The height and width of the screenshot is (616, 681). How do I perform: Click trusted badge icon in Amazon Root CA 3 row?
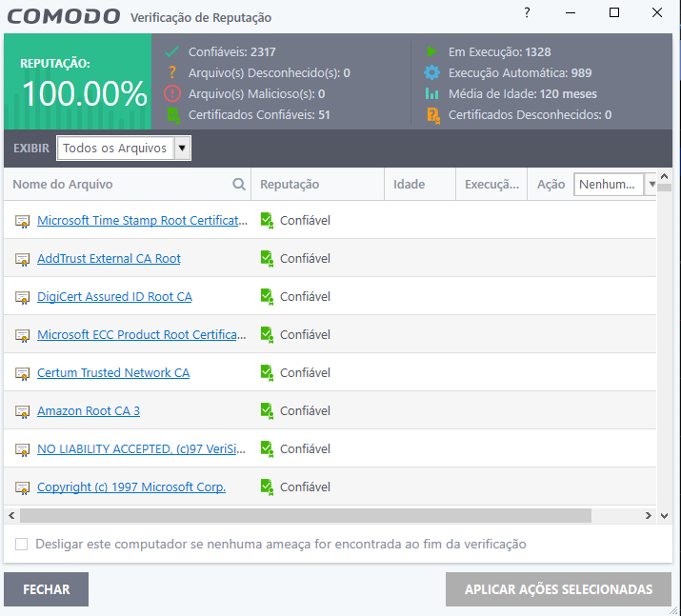click(267, 411)
